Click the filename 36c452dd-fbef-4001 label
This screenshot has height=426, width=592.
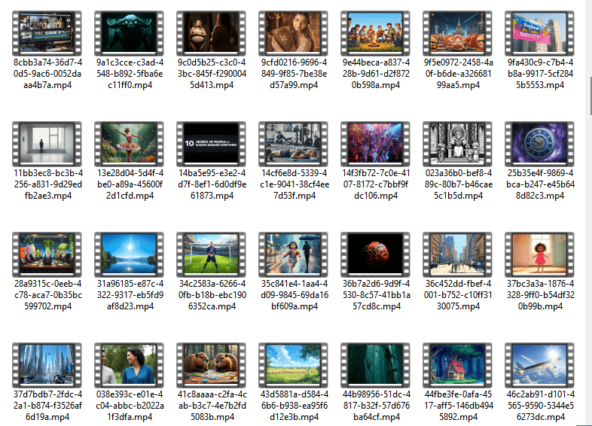click(458, 295)
